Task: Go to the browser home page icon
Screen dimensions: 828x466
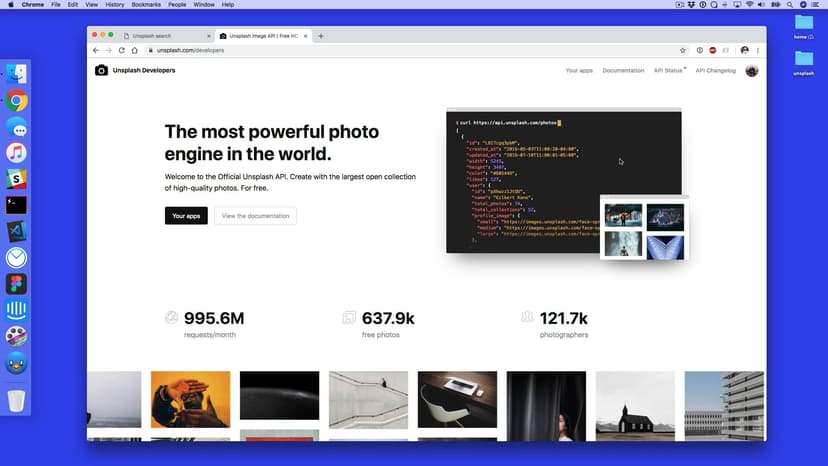Action: click(135, 50)
